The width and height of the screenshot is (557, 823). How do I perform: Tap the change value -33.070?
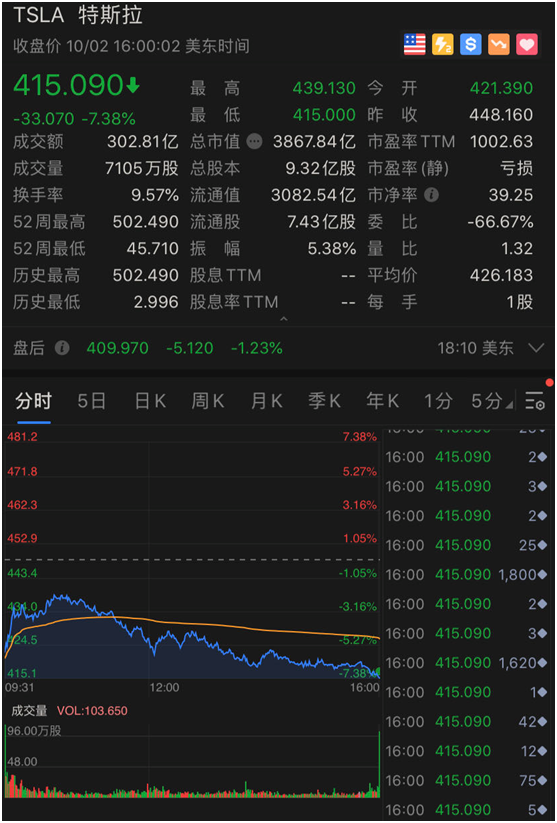[x=44, y=119]
